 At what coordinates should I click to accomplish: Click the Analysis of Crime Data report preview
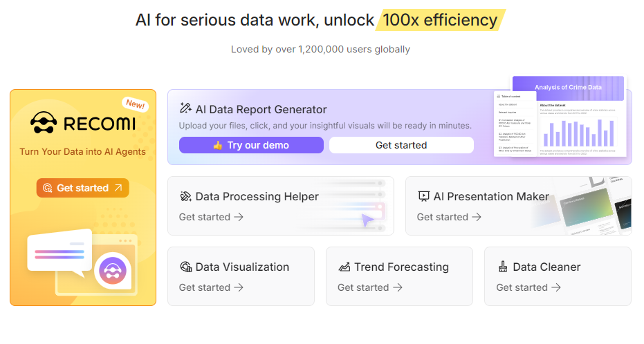(560, 117)
